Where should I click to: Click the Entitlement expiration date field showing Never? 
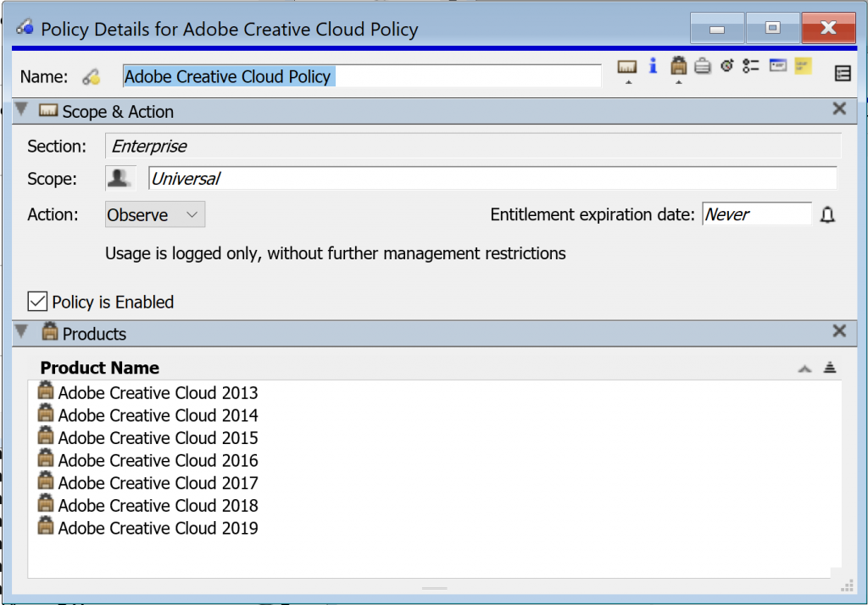click(x=757, y=214)
